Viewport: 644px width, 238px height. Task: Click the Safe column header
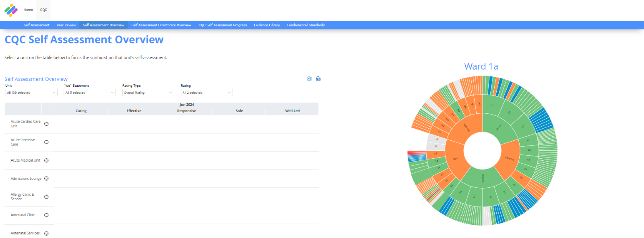coord(239,111)
